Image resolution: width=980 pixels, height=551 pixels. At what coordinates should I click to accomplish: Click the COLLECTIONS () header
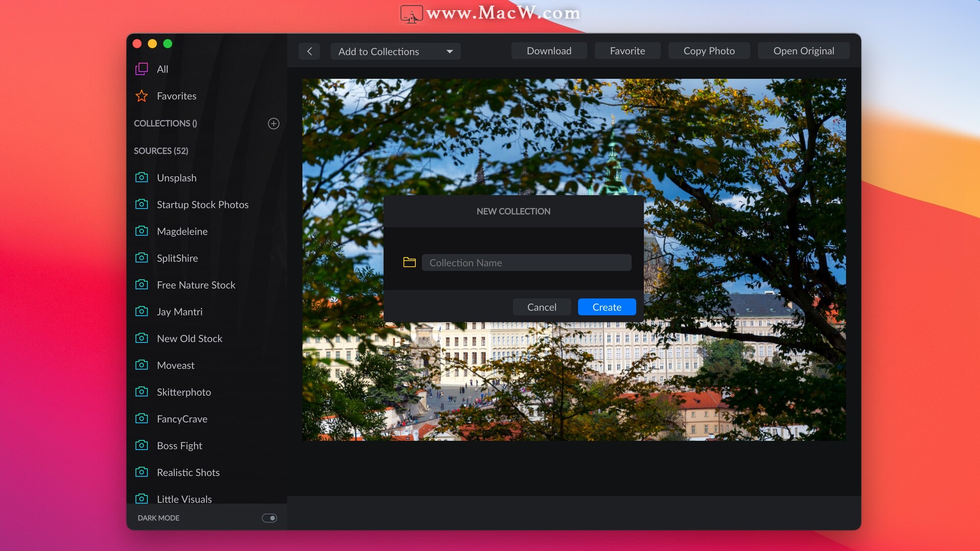(165, 123)
